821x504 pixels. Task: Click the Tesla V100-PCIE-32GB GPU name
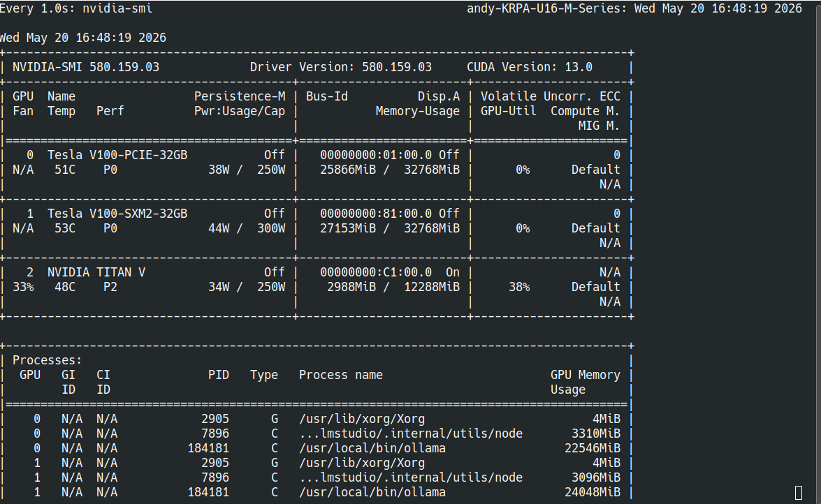click(117, 155)
